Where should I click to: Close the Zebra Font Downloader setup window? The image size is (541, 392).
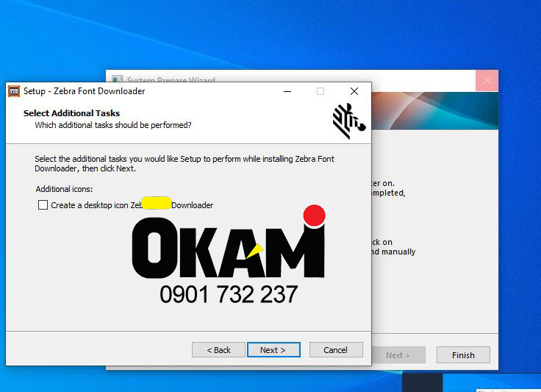(x=354, y=91)
